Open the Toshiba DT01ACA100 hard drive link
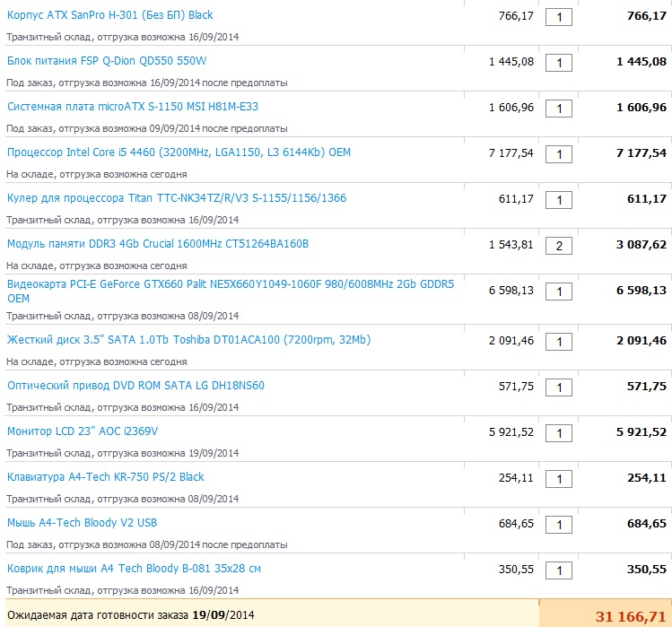This screenshot has width=672, height=627. (x=188, y=340)
